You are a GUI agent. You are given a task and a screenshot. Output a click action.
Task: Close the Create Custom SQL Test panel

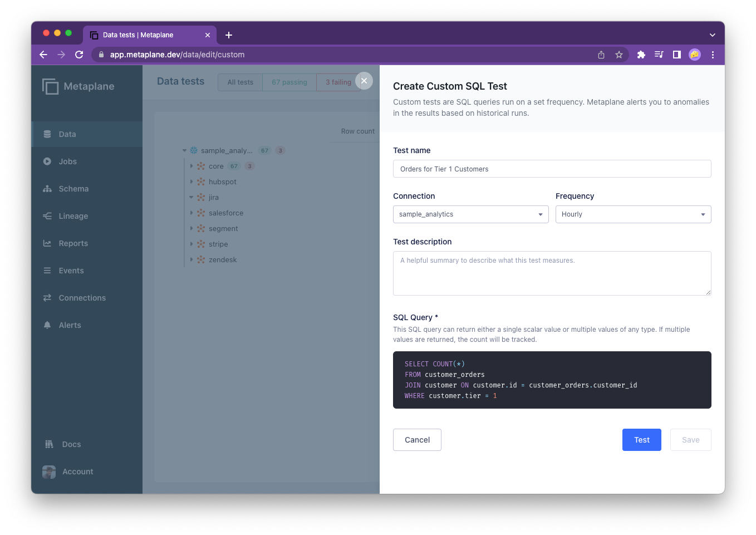click(x=364, y=81)
